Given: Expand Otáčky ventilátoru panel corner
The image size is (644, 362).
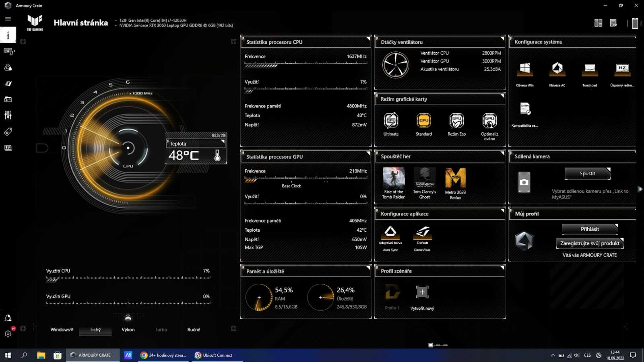Looking at the screenshot, I should [502, 39].
